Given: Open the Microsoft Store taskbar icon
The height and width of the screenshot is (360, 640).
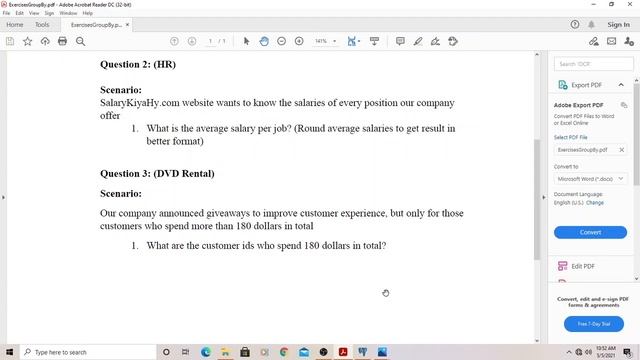Looking at the screenshot, I should 245,352.
